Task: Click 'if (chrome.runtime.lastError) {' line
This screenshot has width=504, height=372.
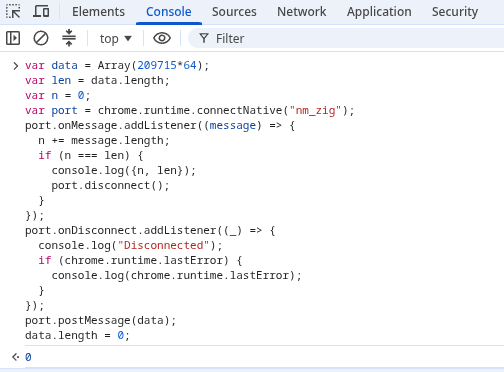Action: [140, 260]
